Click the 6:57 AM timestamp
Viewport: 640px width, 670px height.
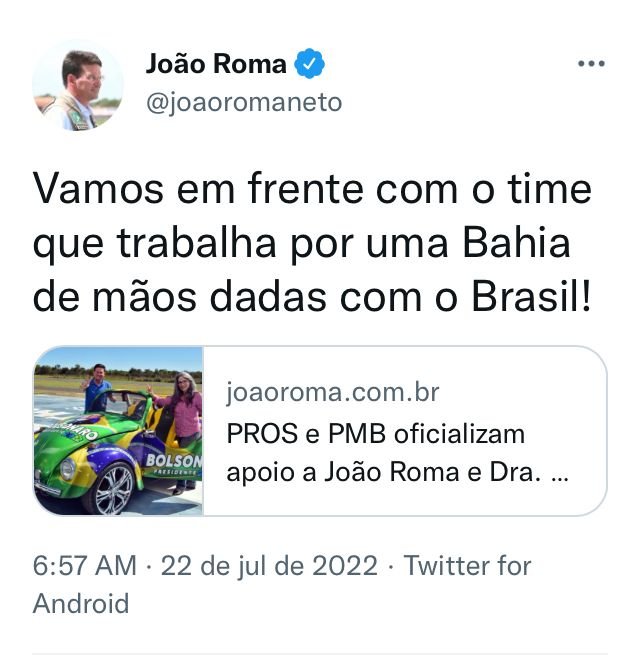[84, 565]
